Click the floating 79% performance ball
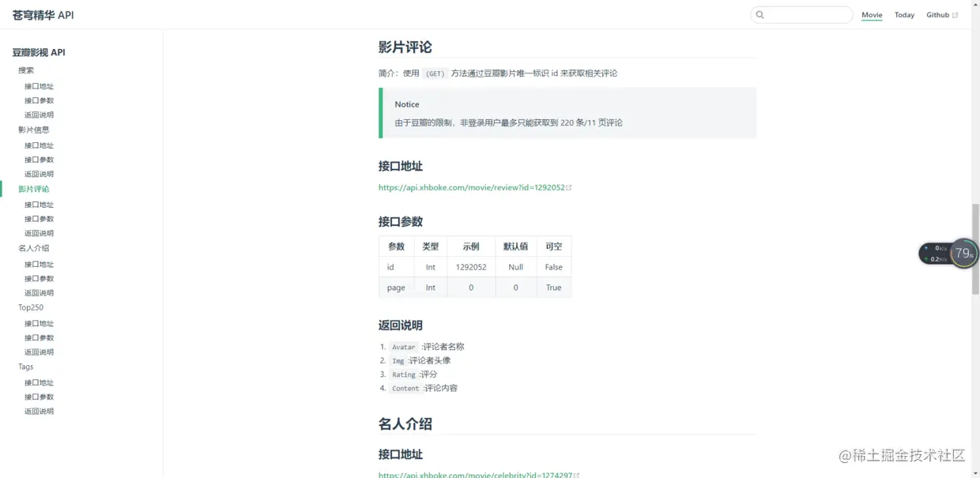980x478 pixels. (963, 254)
